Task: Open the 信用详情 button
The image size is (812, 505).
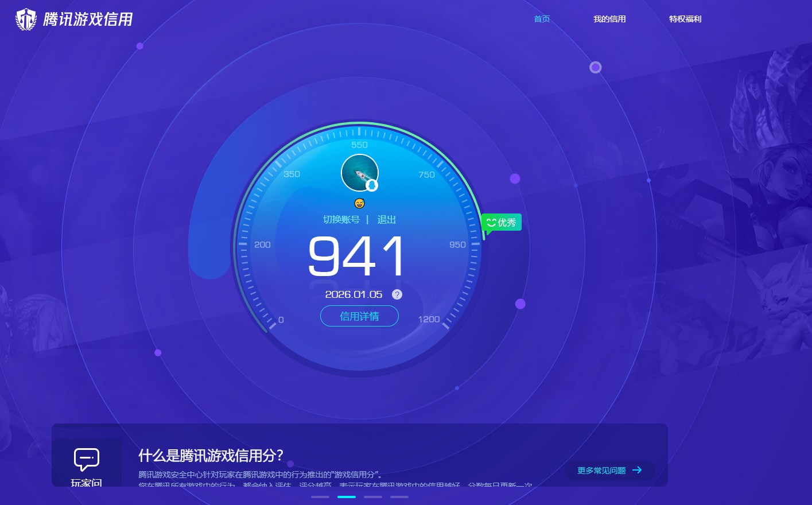Action: click(359, 316)
